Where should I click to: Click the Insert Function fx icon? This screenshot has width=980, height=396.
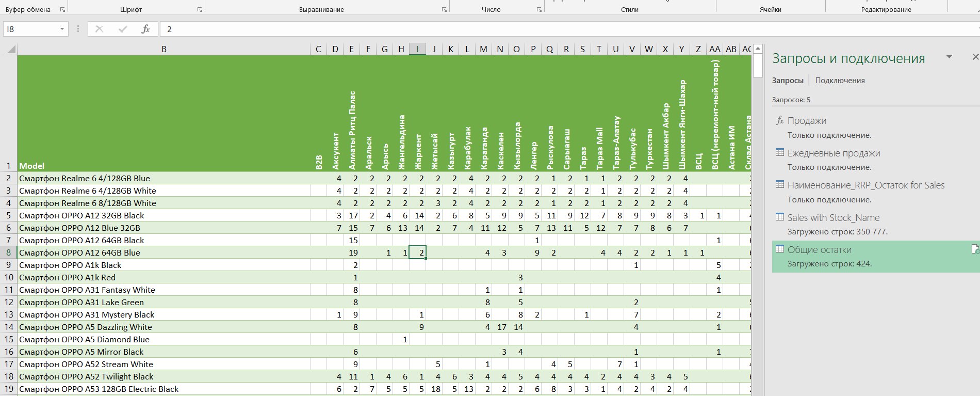click(x=145, y=29)
